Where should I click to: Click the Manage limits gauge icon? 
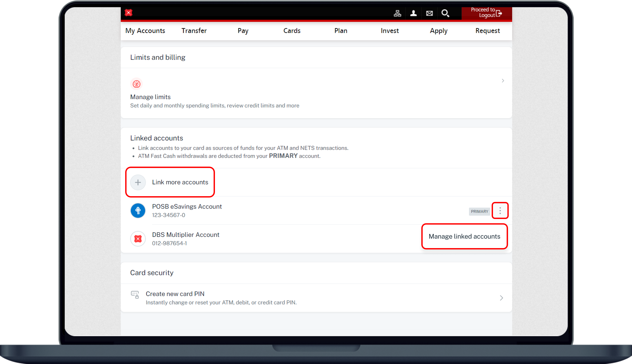click(137, 84)
